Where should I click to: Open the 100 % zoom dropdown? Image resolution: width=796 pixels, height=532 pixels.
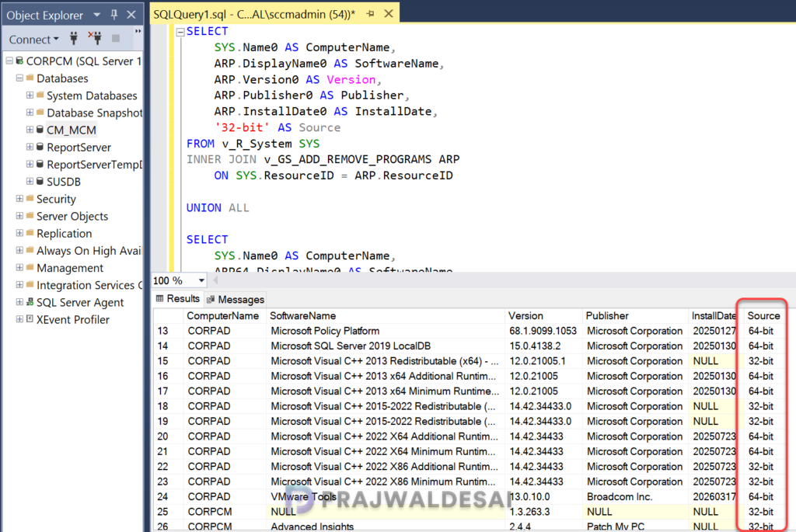201,280
